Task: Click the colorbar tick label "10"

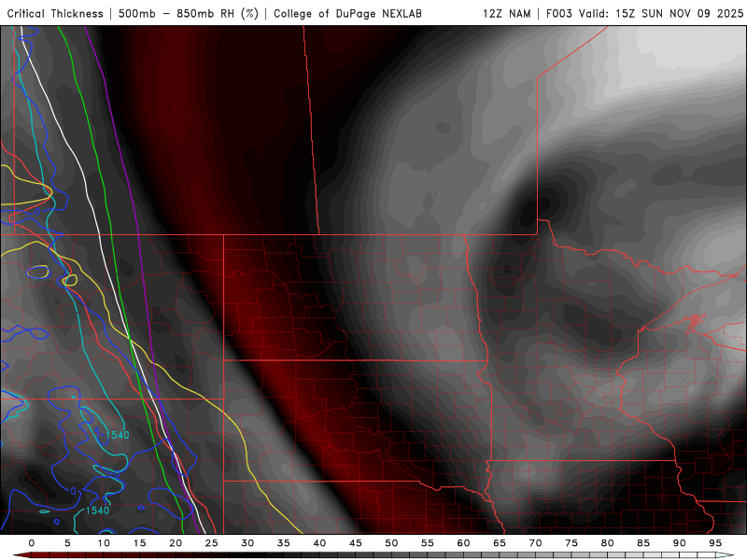Action: coord(104,543)
